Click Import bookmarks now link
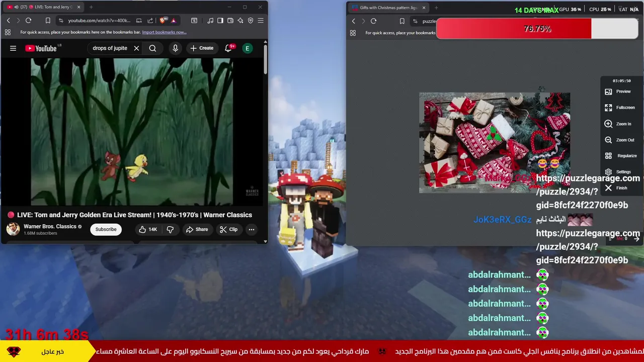The image size is (644, 362). pyautogui.click(x=164, y=32)
